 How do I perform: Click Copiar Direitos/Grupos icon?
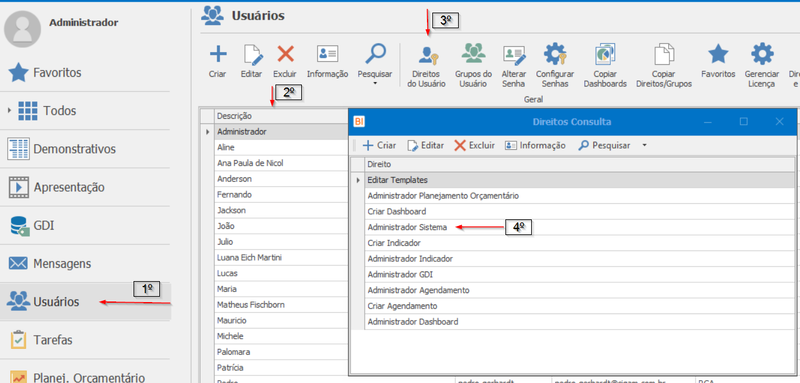coord(664,54)
